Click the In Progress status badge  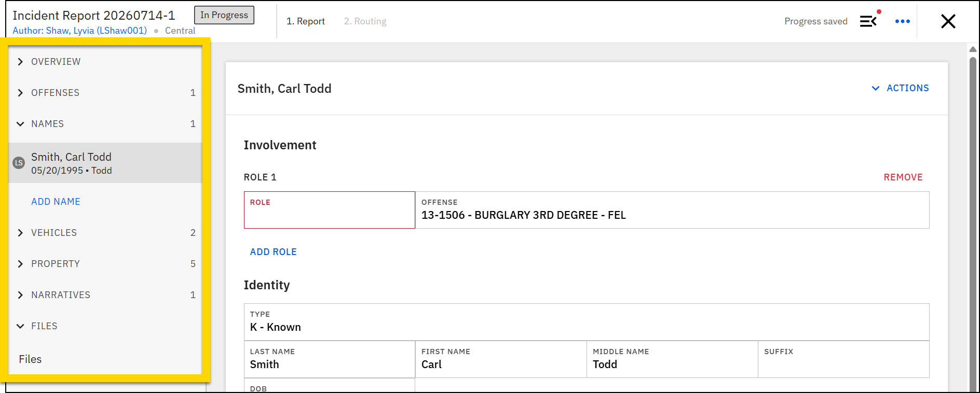[x=224, y=15]
